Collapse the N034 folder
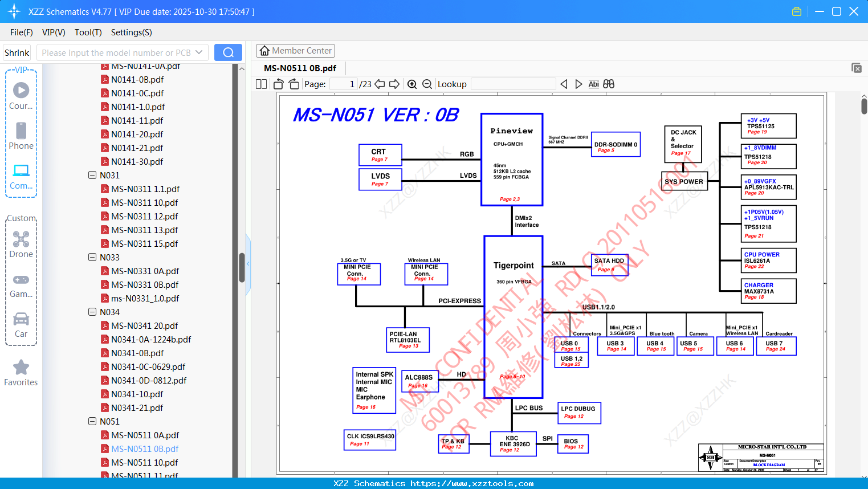Image resolution: width=868 pixels, height=489 pixels. coord(92,312)
